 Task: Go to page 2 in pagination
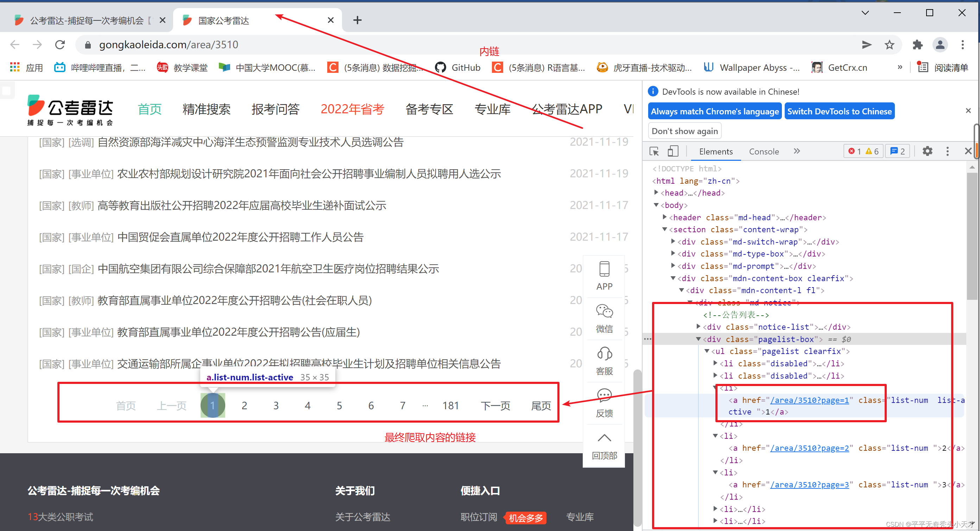click(x=244, y=405)
